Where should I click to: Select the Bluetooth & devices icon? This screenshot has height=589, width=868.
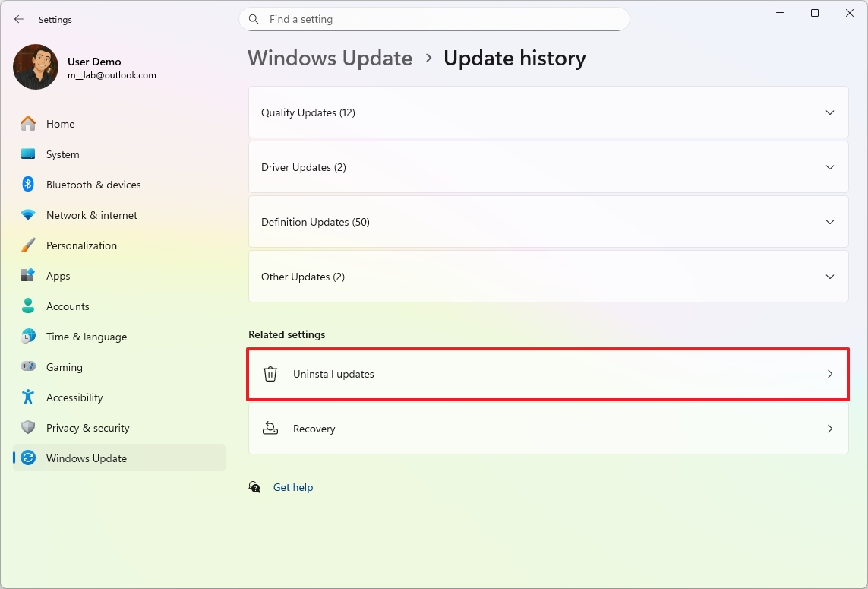point(28,184)
